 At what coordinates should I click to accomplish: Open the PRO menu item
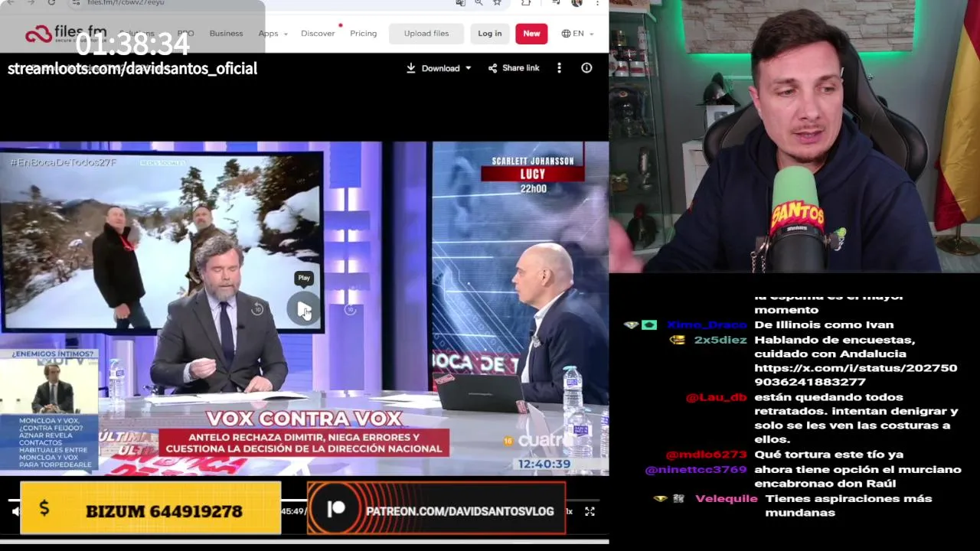point(185,34)
